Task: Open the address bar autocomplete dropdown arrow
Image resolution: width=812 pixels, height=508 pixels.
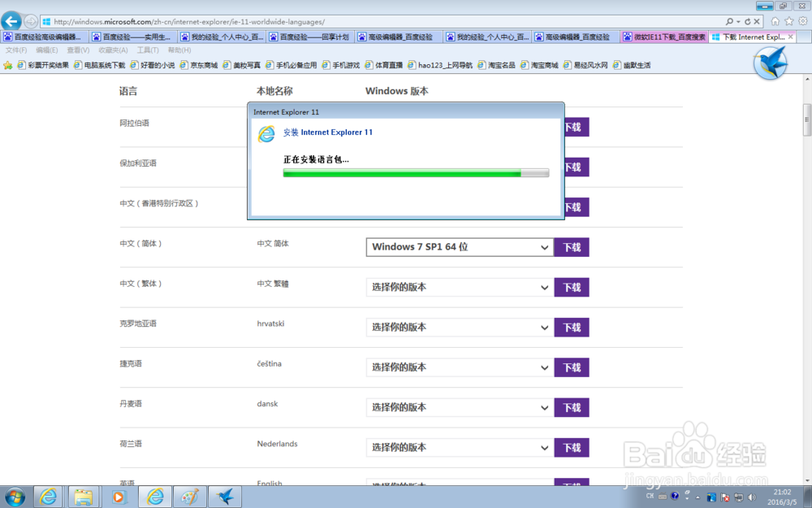Action: (x=738, y=22)
